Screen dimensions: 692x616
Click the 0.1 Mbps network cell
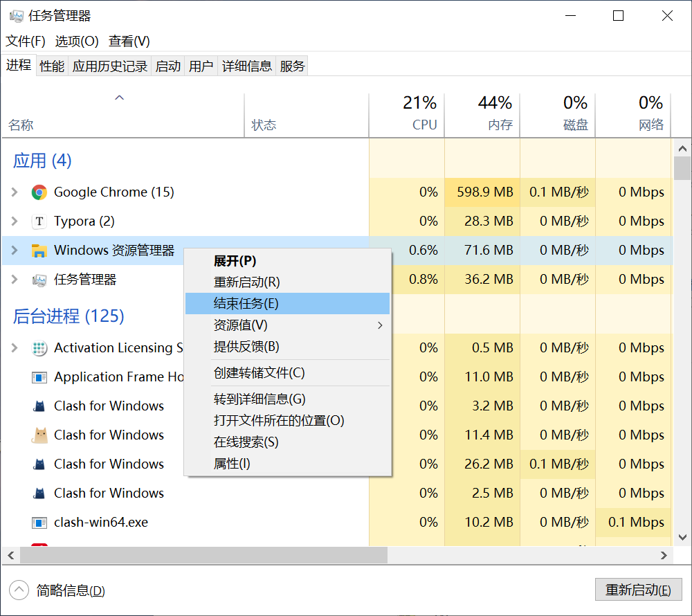[633, 523]
